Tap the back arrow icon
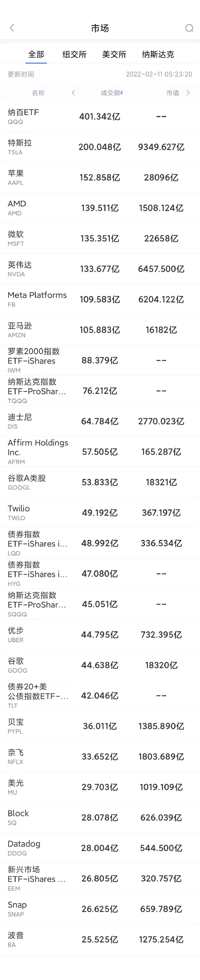The height and width of the screenshot is (980, 200). click(12, 28)
